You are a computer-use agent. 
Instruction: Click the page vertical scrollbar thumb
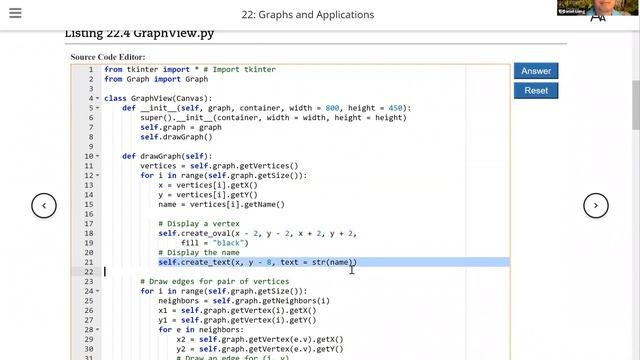636,105
